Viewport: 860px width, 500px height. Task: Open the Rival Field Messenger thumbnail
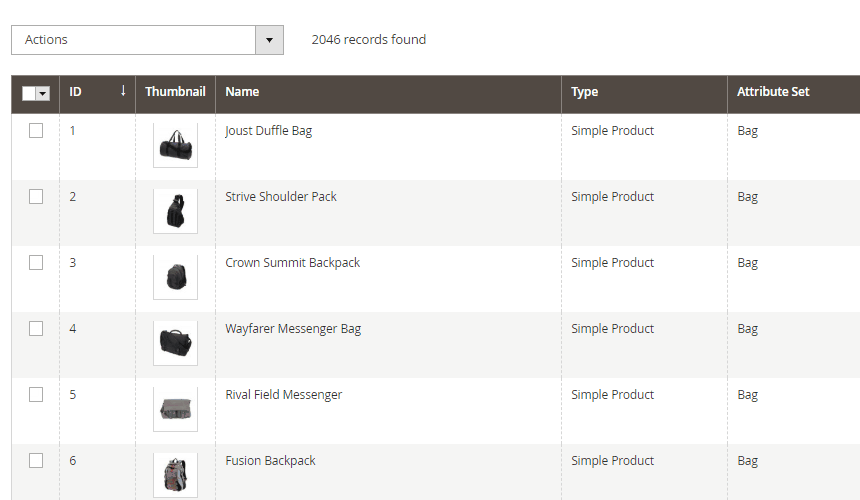[176, 410]
